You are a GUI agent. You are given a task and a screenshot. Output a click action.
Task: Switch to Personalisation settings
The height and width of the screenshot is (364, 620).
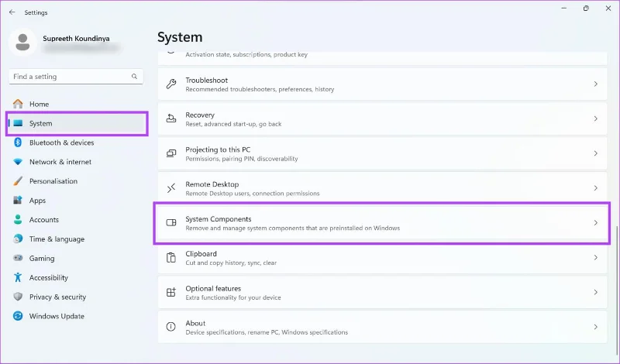[77, 181]
